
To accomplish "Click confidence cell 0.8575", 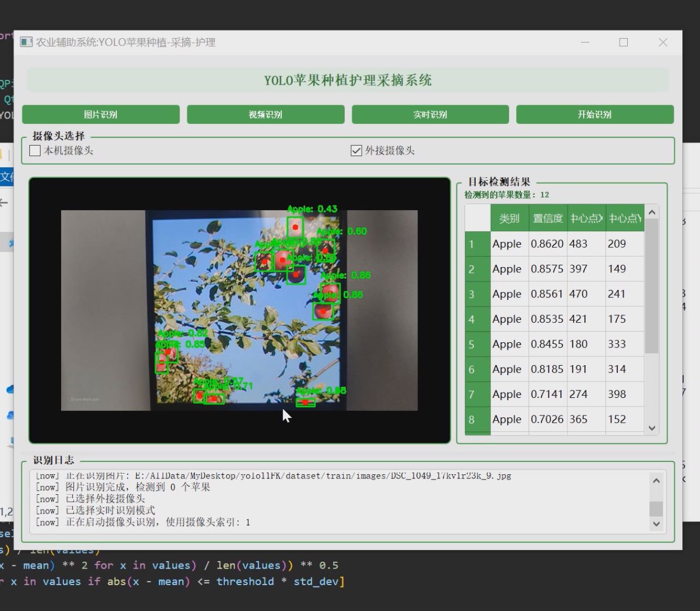I will 548,269.
